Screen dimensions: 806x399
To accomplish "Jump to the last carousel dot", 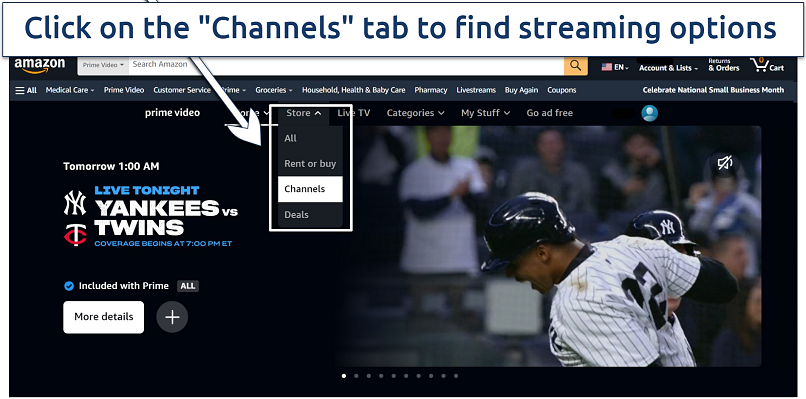I will coord(455,376).
